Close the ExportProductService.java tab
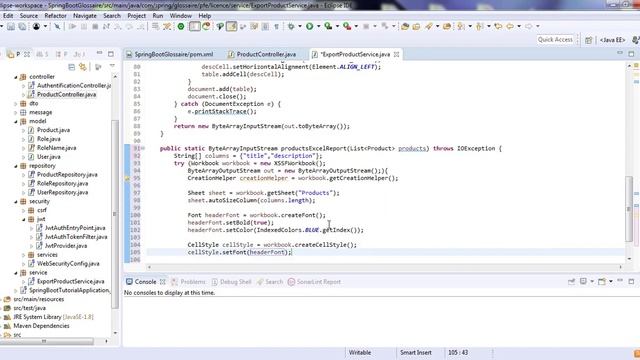Viewport: 640px width, 360px height. (x=396, y=54)
